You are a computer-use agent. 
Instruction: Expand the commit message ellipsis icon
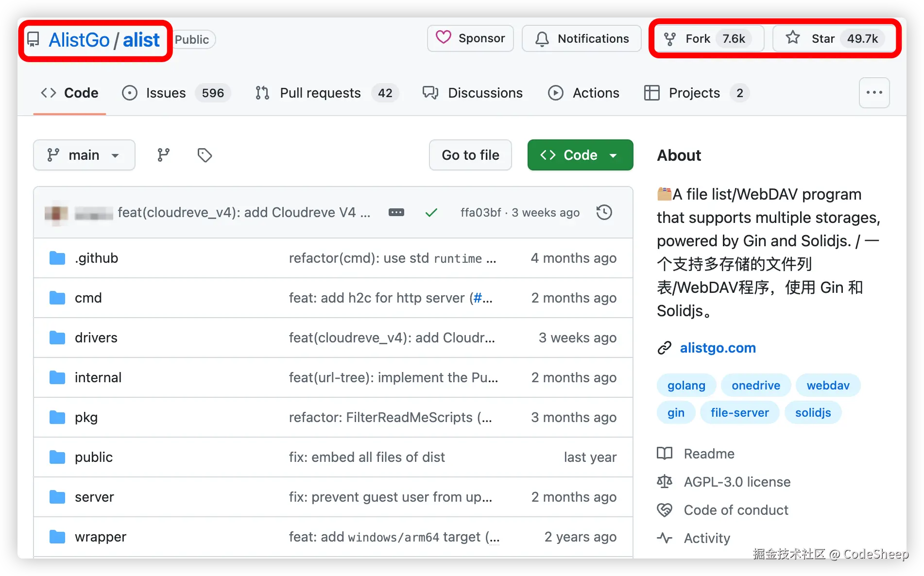pos(396,212)
